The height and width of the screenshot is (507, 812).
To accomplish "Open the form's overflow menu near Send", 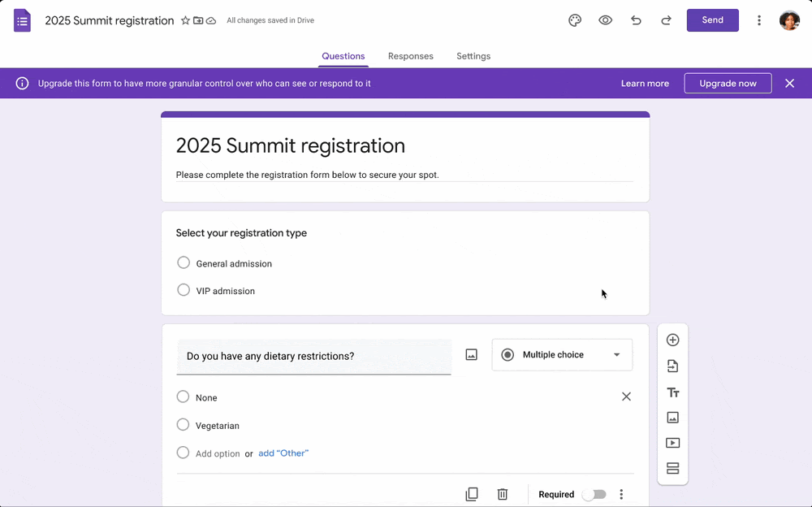I will (759, 20).
